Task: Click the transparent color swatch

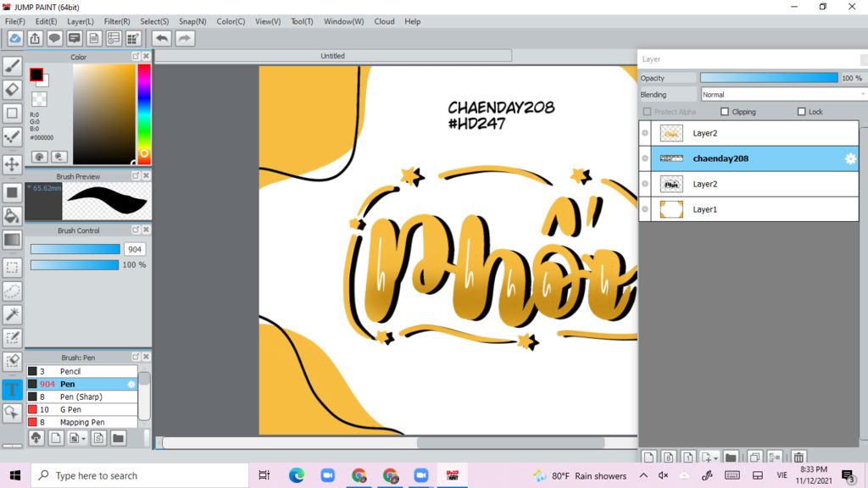Action: click(x=39, y=99)
